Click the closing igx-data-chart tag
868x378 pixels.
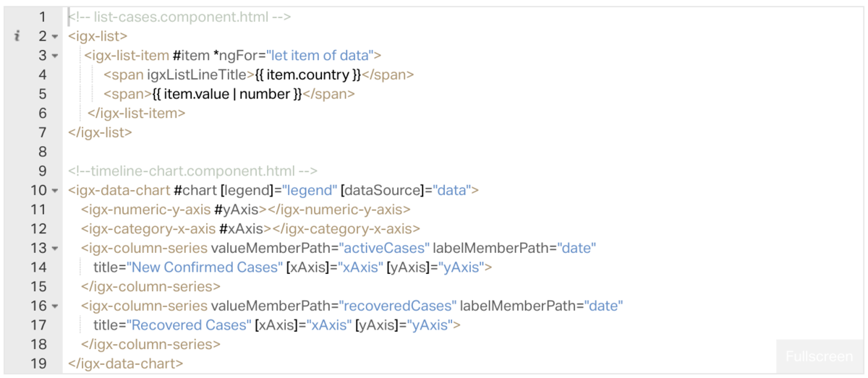126,364
